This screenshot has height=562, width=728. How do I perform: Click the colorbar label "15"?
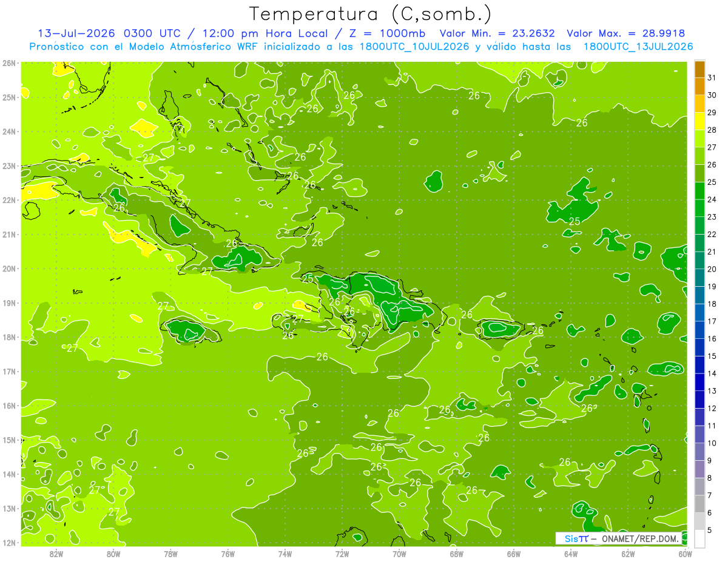712,356
